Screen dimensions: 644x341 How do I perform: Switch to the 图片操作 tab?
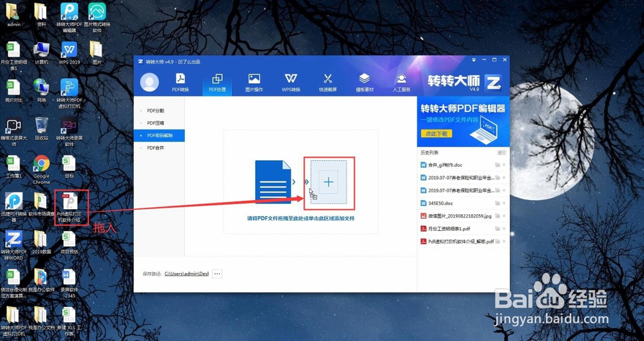(x=254, y=82)
